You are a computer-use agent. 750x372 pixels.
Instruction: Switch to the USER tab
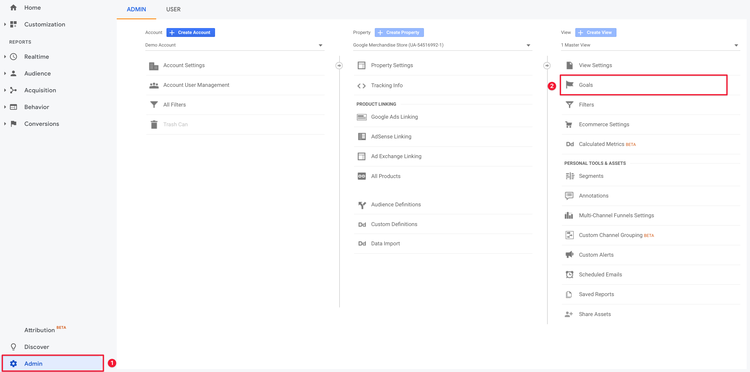pyautogui.click(x=173, y=10)
